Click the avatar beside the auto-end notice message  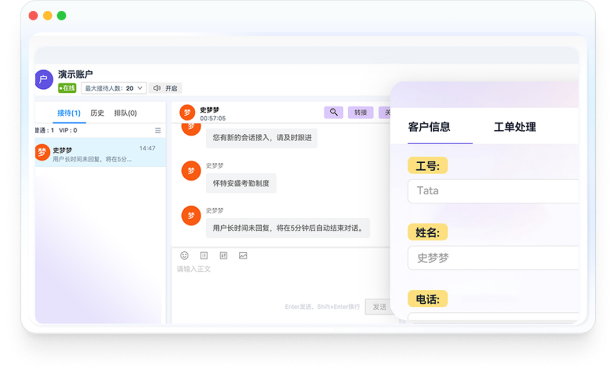click(191, 216)
